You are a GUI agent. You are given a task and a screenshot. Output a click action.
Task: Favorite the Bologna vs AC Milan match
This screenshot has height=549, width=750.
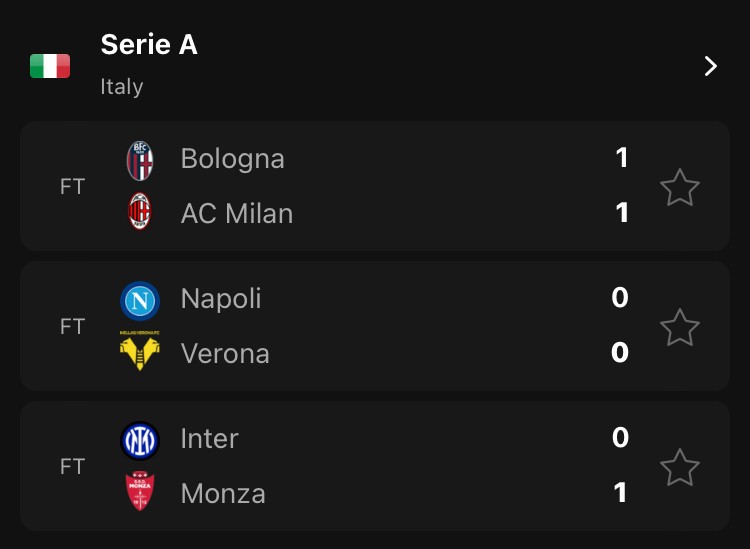click(x=680, y=187)
